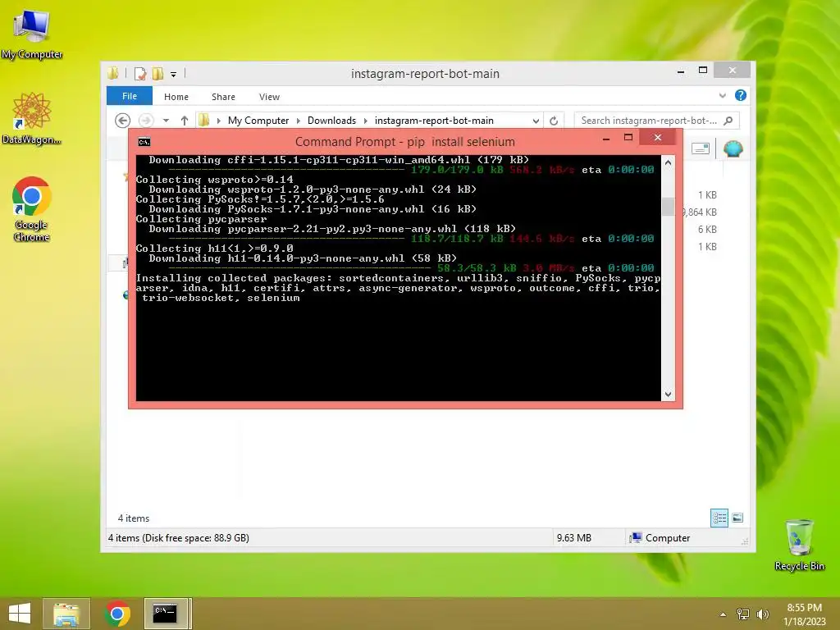Open the File tab in Explorer
Screen dimensions: 840x630
tap(130, 96)
